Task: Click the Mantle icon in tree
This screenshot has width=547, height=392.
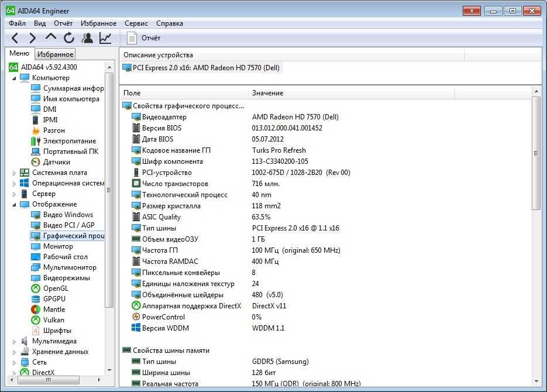Action: [36, 310]
